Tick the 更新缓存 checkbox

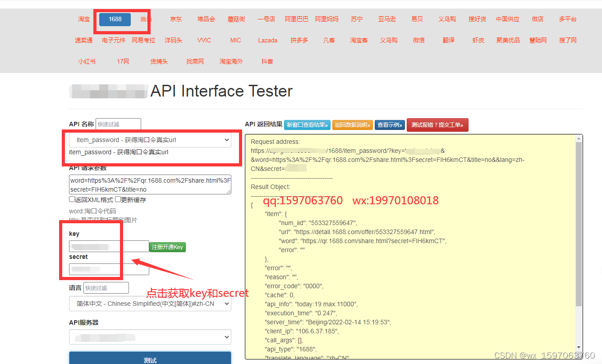(118, 199)
